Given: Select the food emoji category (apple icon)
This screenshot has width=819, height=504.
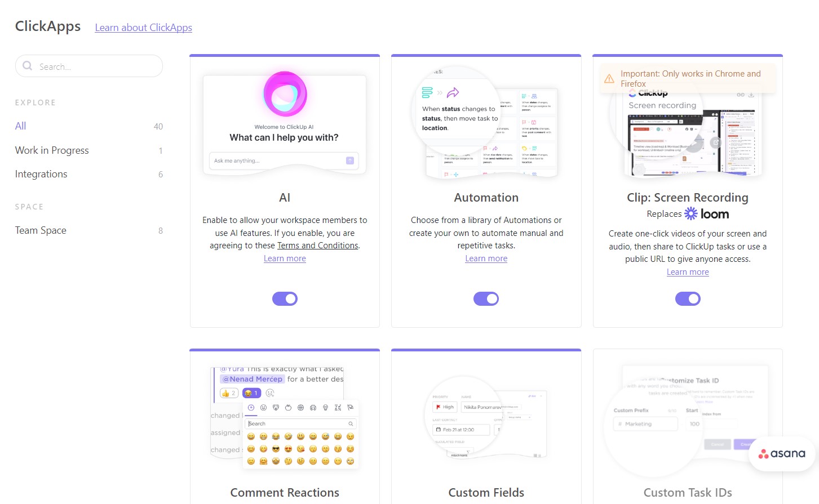Looking at the screenshot, I should pyautogui.click(x=288, y=408).
